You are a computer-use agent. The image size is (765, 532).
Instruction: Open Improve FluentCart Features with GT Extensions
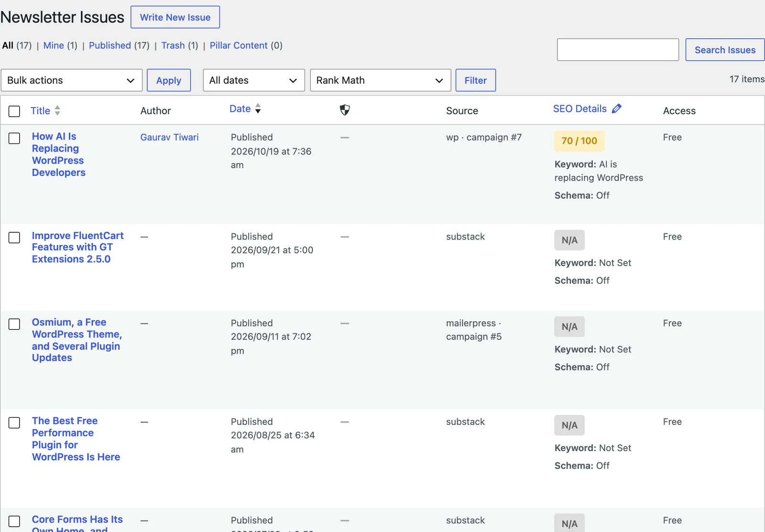coord(78,247)
